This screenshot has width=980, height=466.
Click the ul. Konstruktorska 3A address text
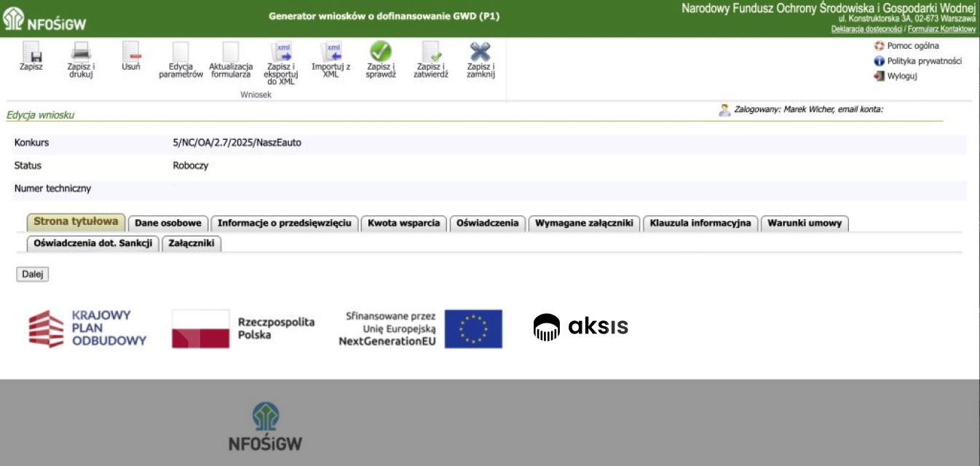pyautogui.click(x=907, y=18)
